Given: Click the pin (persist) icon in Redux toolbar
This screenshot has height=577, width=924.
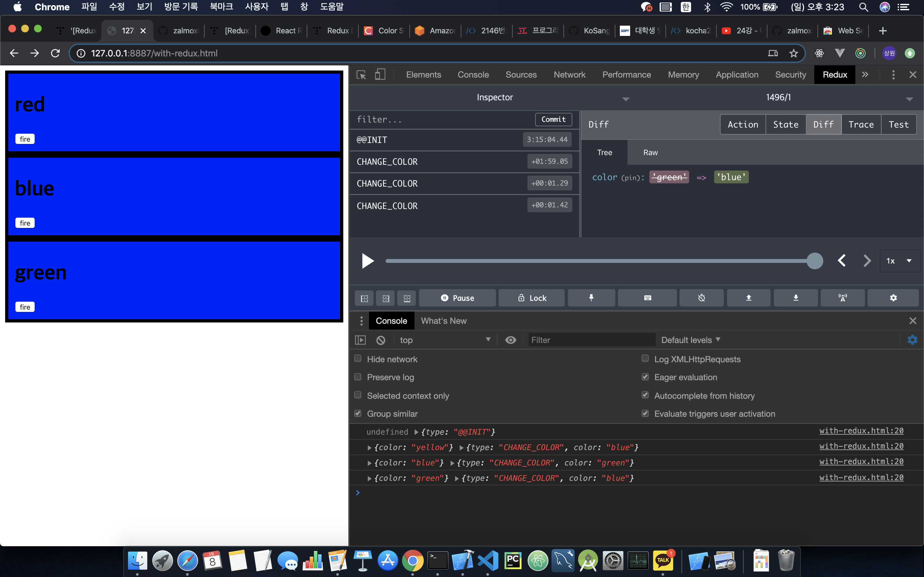Looking at the screenshot, I should point(591,298).
